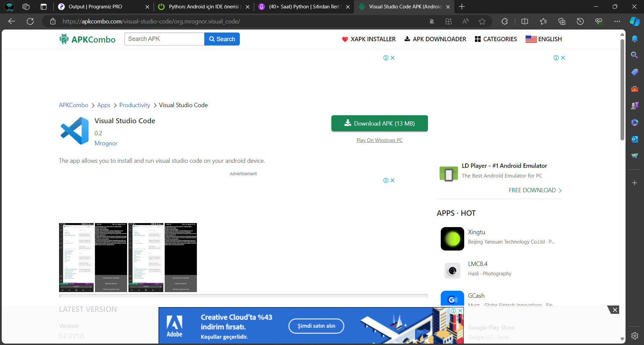Click the blue Search button

[x=222, y=39]
